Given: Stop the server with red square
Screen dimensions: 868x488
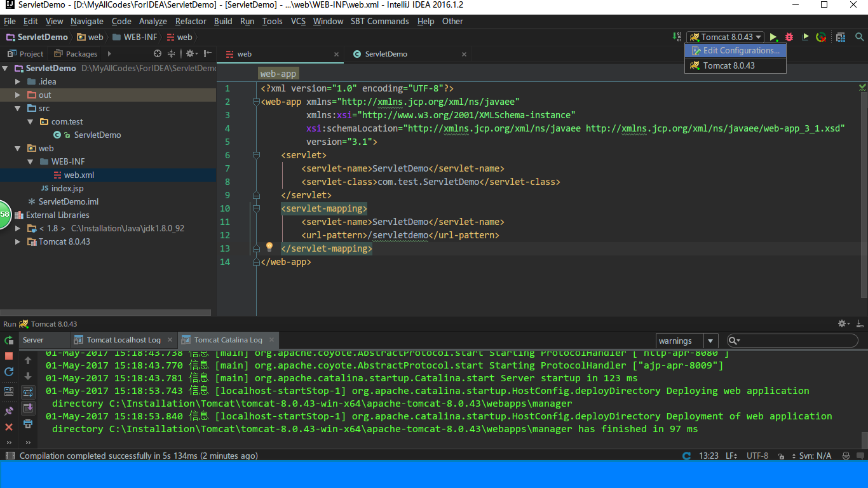Looking at the screenshot, I should coord(9,356).
